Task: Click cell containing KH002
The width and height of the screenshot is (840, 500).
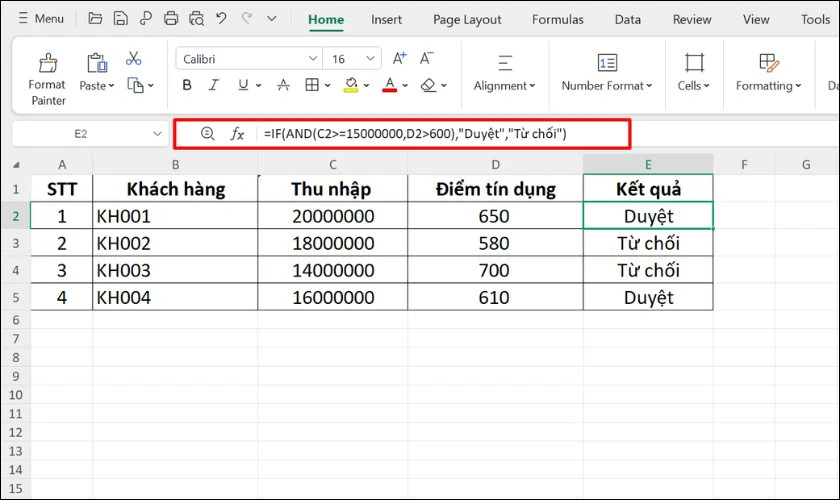Action: (175, 243)
